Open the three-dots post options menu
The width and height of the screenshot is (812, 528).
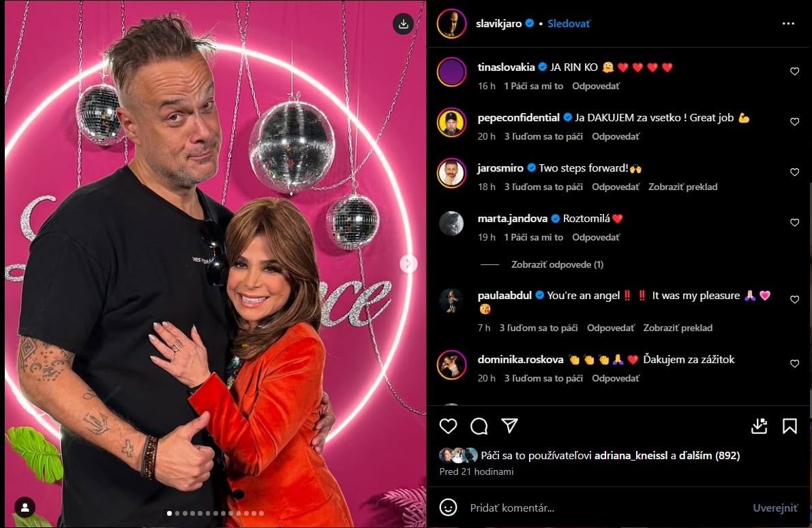click(x=788, y=23)
